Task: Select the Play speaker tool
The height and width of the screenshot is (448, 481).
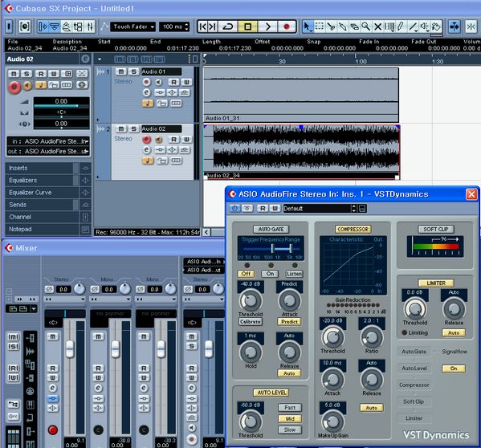Action: pyautogui.click(x=425, y=26)
